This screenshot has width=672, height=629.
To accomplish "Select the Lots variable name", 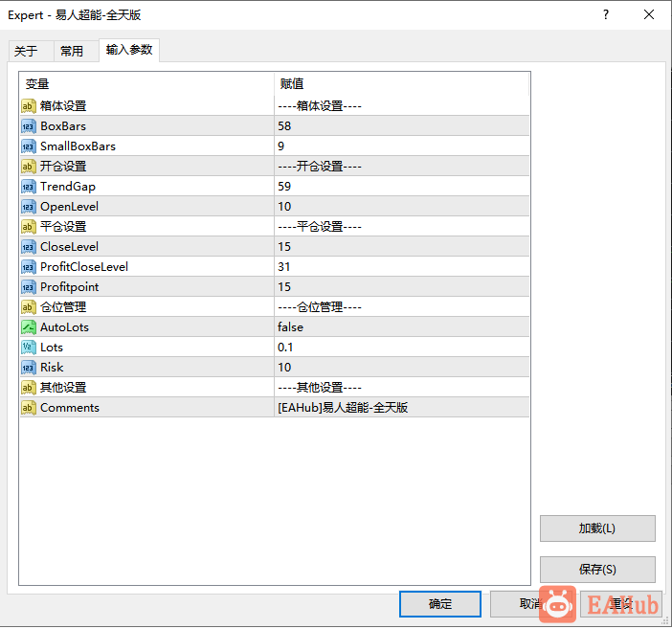I will (52, 348).
